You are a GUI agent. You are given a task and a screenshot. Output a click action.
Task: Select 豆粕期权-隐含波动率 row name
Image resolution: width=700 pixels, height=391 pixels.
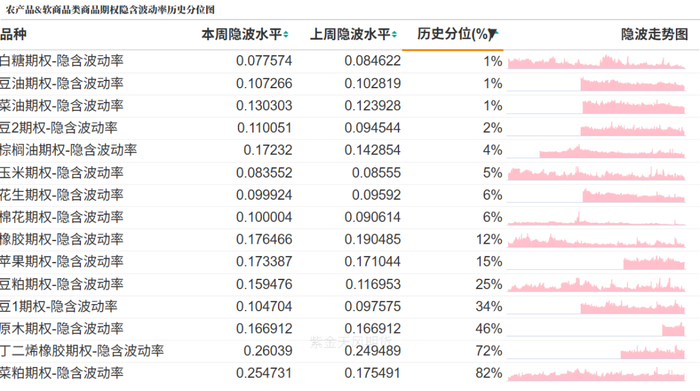62,284
